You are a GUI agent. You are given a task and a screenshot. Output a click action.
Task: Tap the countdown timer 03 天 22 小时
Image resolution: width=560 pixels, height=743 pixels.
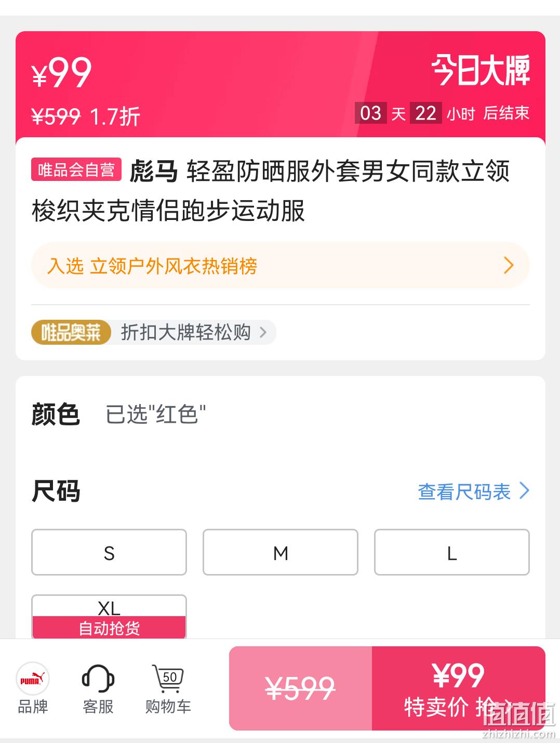[415, 113]
